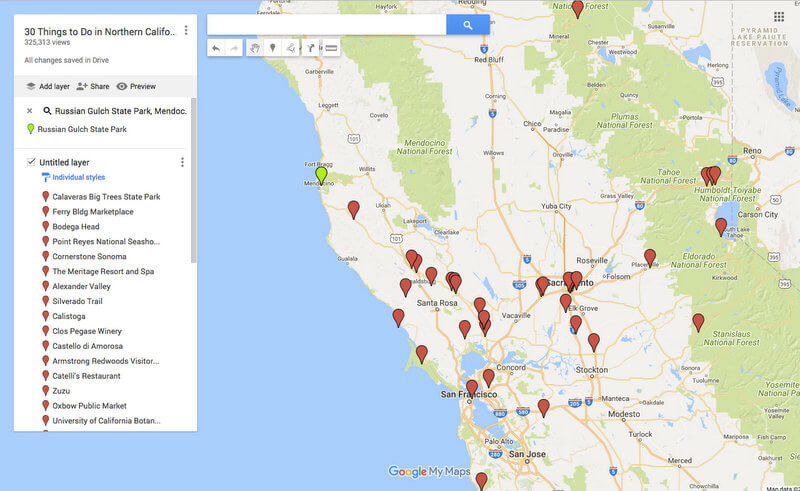Click the red marker southwest of Ukiah
Viewport: 800px width, 491px height.
point(353,209)
